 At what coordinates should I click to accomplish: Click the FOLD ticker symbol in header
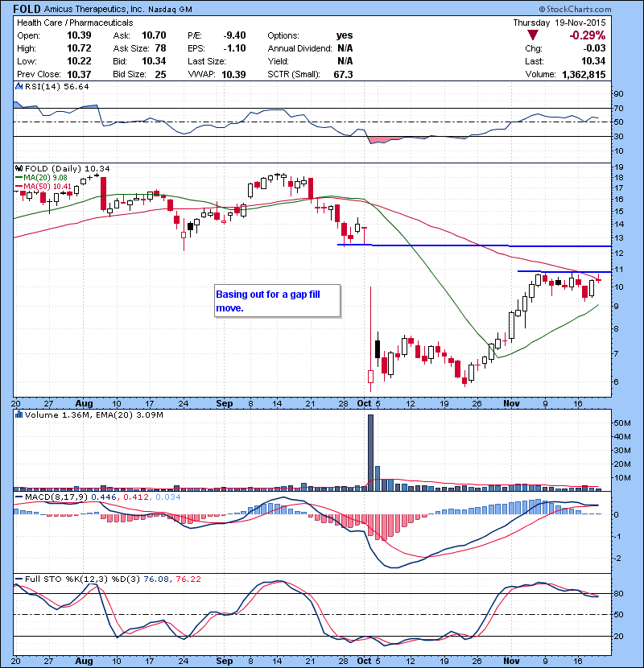[x=27, y=9]
